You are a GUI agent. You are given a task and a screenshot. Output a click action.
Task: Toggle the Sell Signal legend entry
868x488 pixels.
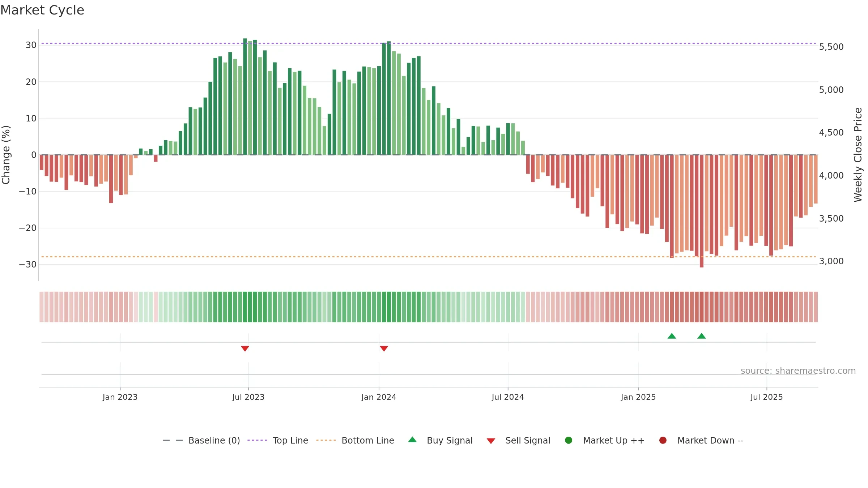click(x=518, y=440)
